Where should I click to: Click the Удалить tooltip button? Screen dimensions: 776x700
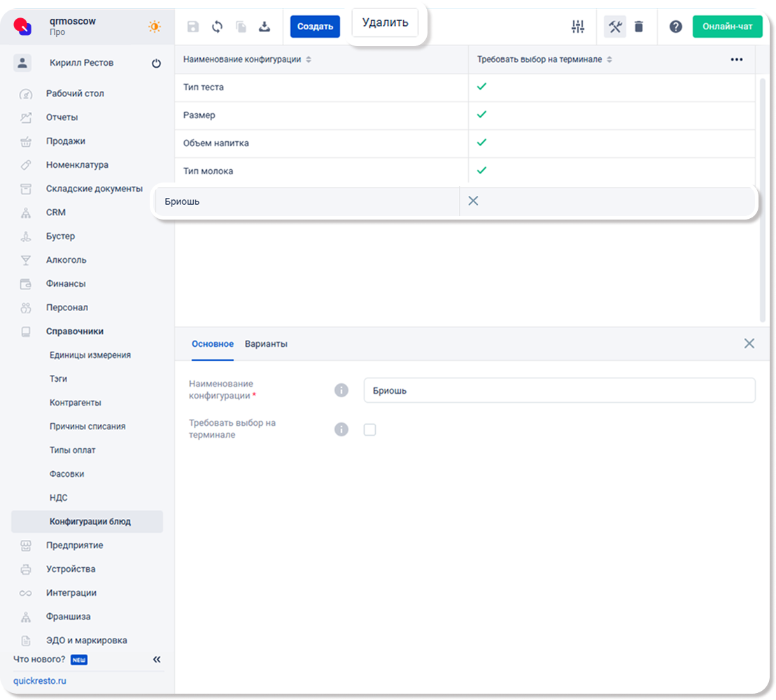pos(385,22)
